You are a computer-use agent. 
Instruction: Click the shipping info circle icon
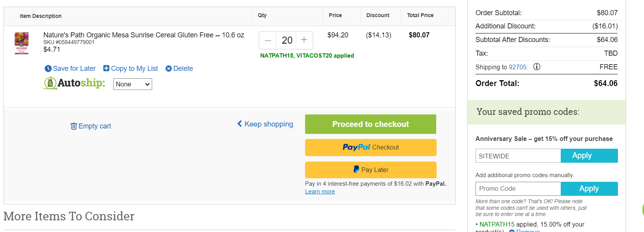pos(537,67)
